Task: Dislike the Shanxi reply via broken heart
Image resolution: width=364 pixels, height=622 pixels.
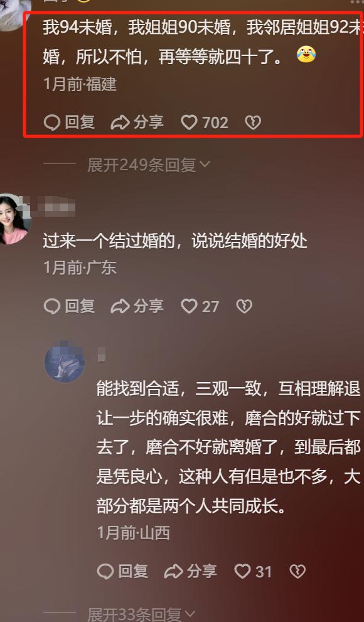Action: tap(297, 571)
